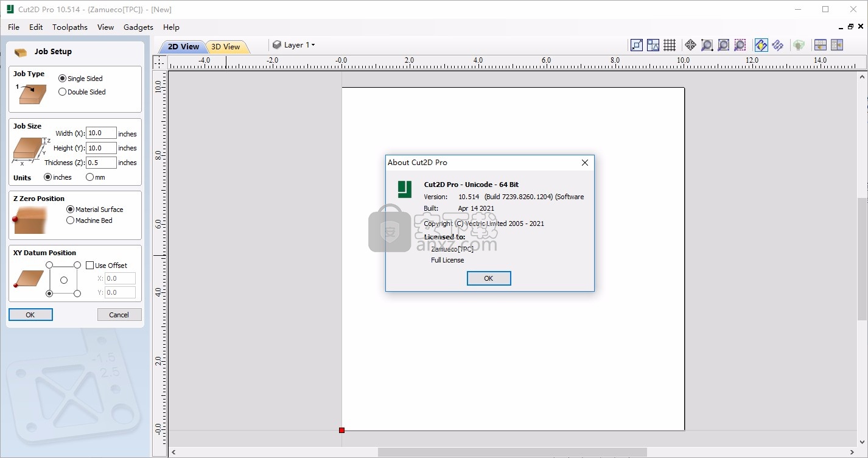Screen dimensions: 868x458
Task: Click the vertical scrollbar thumb
Action: pyautogui.click(x=863, y=259)
